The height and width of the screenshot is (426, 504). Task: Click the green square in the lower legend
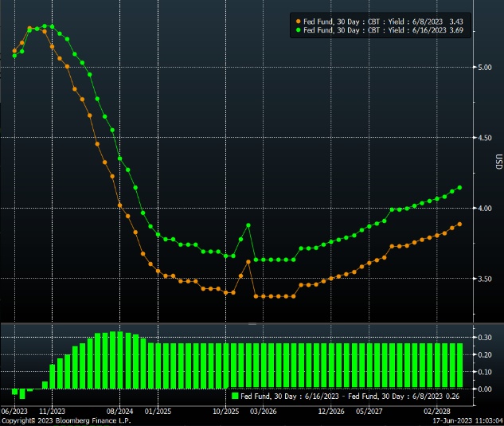pos(235,396)
